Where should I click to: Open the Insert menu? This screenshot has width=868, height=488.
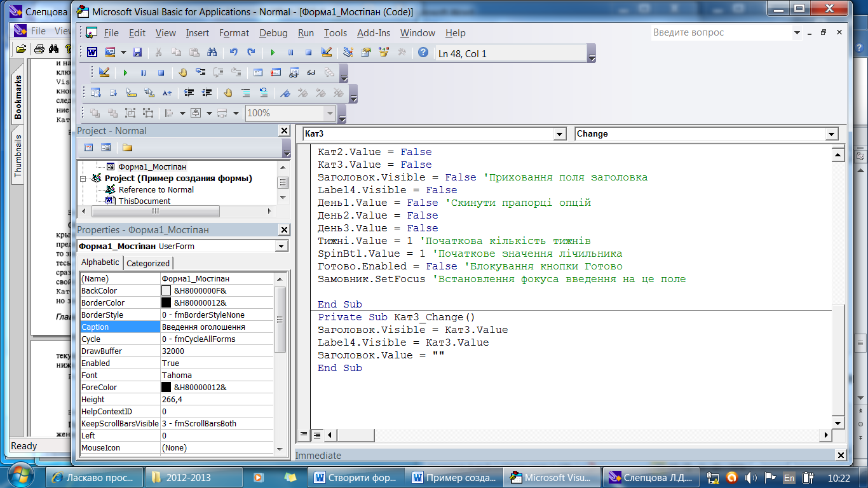198,33
